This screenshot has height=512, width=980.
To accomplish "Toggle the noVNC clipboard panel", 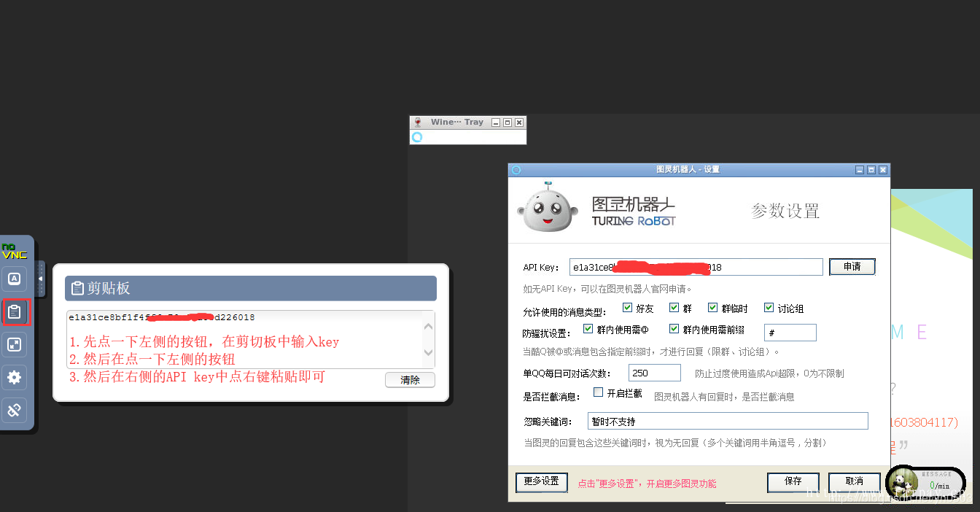I will point(14,312).
